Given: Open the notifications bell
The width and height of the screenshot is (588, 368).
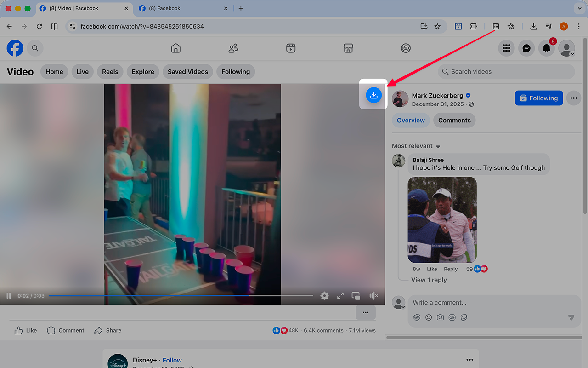Looking at the screenshot, I should (547, 48).
